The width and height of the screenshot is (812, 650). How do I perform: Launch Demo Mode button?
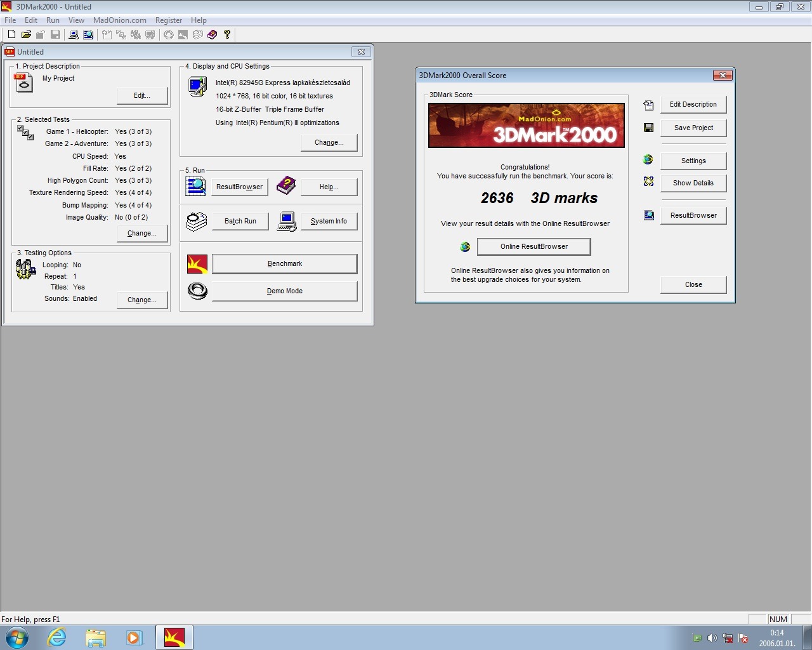[284, 291]
